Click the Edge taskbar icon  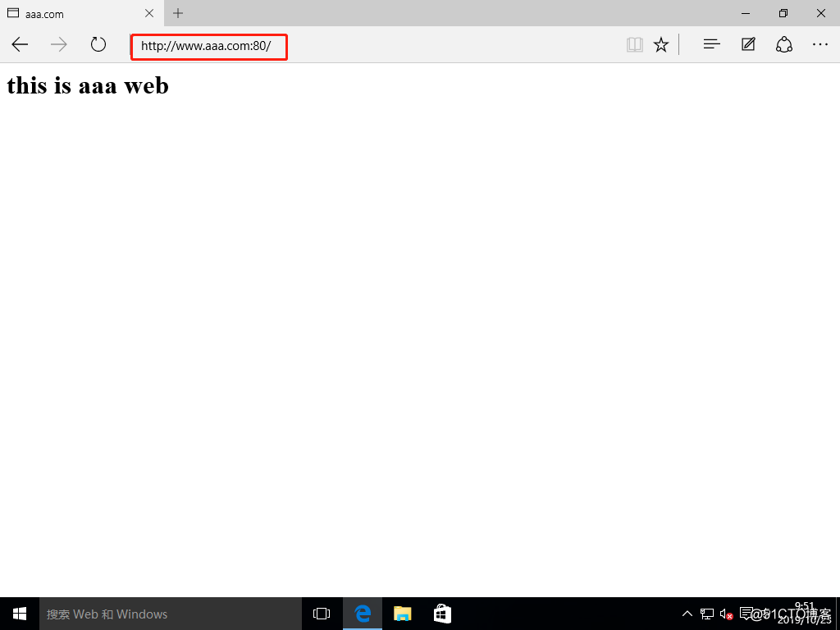tap(363, 614)
